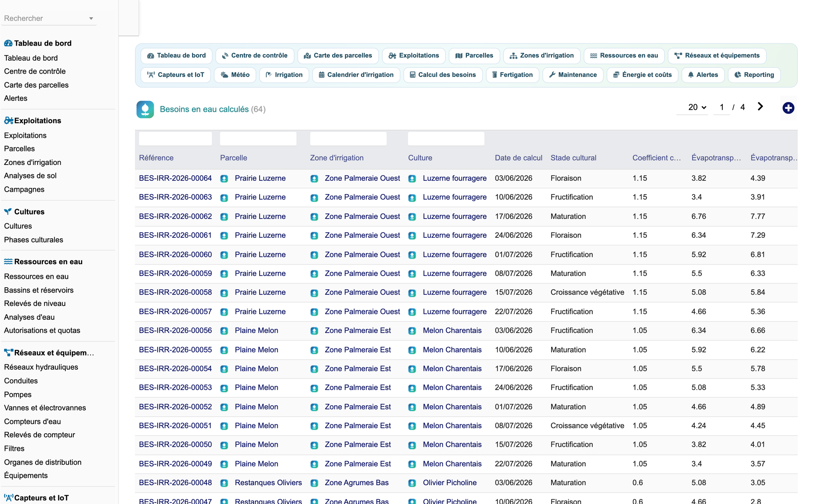Click the Parcelle filter field
Screen dimensions: 815x504
pyautogui.click(x=258, y=139)
